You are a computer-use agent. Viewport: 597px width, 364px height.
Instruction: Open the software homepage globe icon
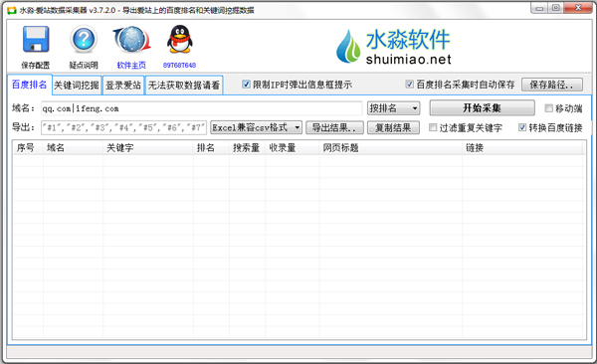click(131, 39)
